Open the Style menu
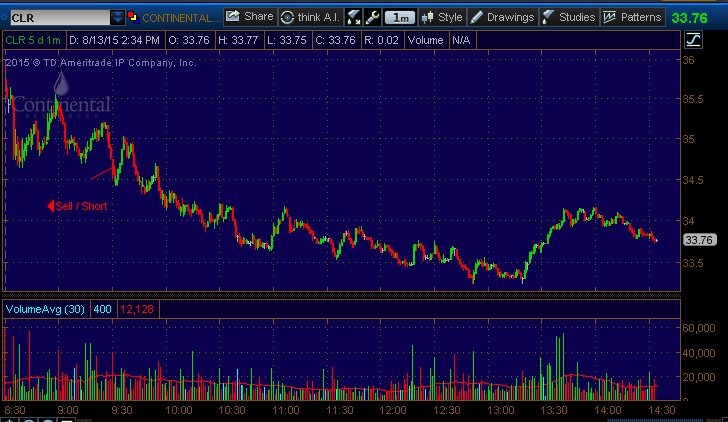The height and width of the screenshot is (422, 728). (x=442, y=17)
